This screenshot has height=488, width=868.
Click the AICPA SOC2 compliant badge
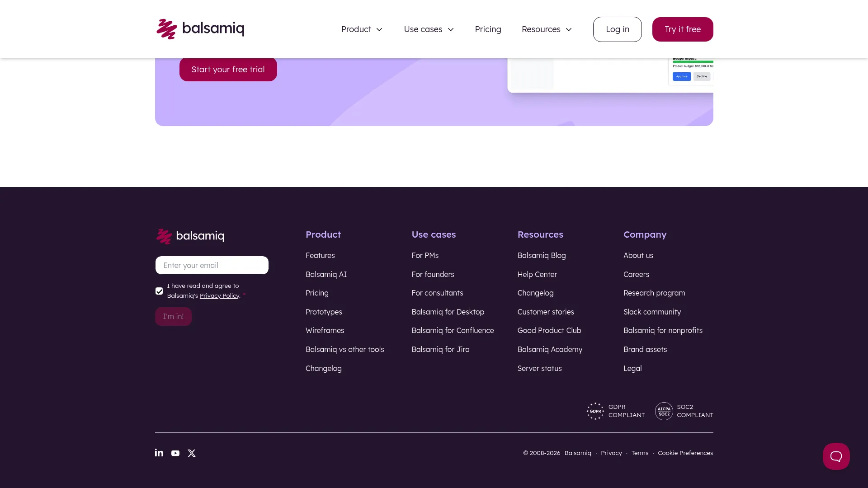[x=684, y=411]
